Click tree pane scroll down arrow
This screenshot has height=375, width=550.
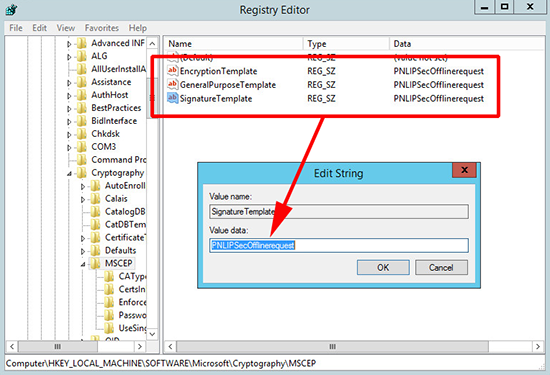(x=152, y=334)
